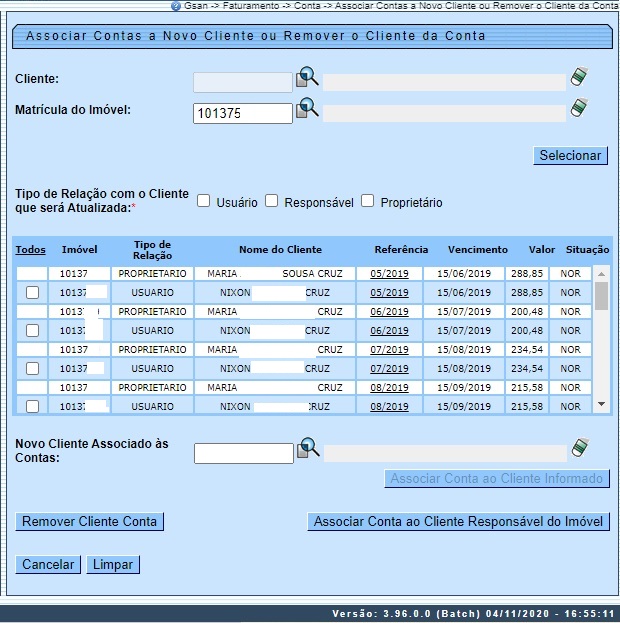The image size is (620, 623).
Task: Click the search magnifier icon beside Cliente field
Action: [306, 79]
